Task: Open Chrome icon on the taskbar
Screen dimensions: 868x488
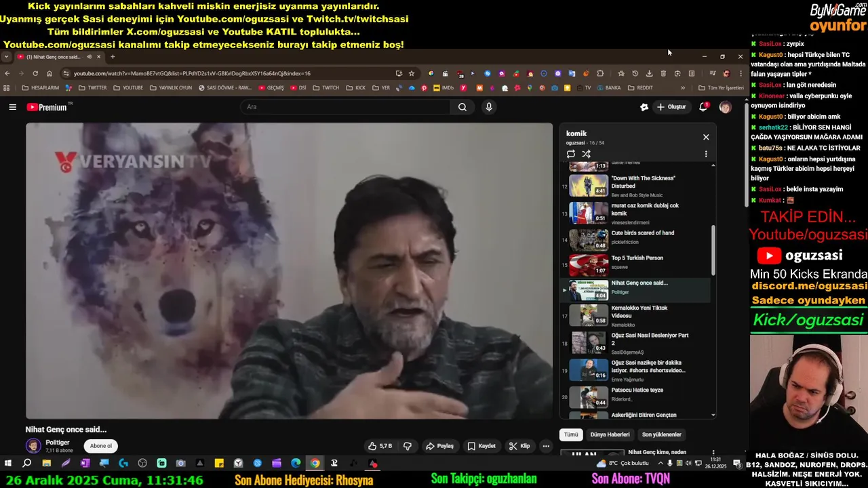Action: click(315, 464)
